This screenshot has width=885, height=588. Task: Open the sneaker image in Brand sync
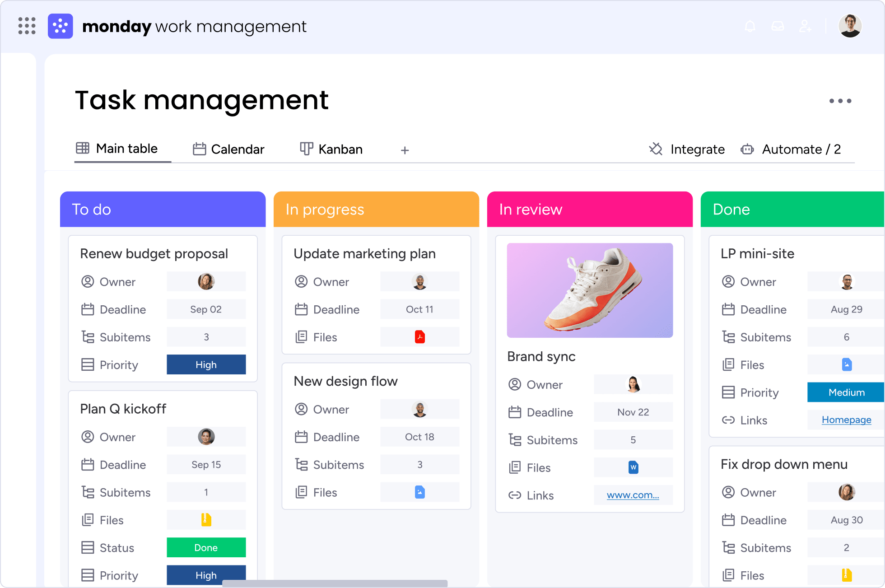(590, 290)
